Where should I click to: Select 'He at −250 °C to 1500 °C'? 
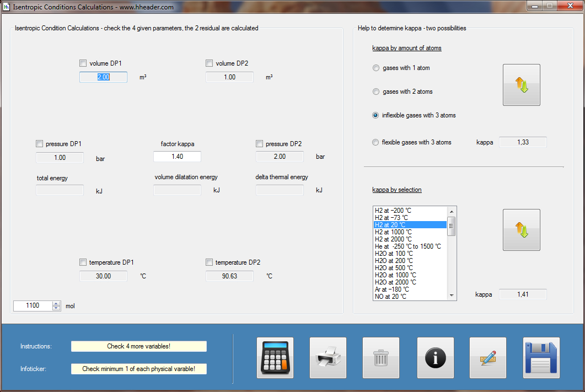coord(410,246)
